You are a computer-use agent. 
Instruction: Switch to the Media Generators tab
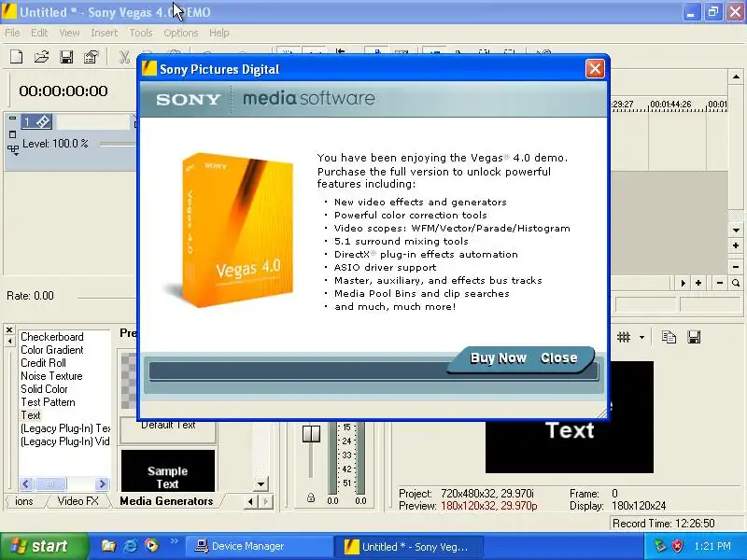166,501
